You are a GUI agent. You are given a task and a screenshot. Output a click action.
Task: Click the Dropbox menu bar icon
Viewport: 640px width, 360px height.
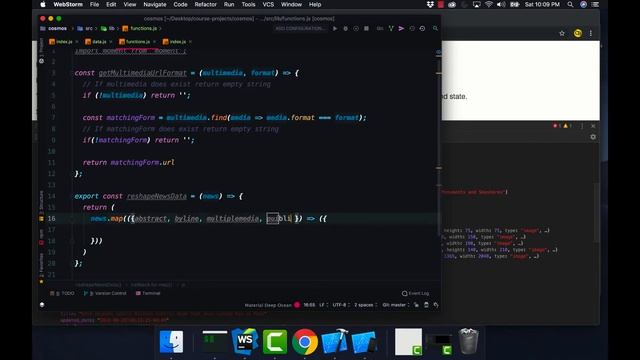[430, 4]
